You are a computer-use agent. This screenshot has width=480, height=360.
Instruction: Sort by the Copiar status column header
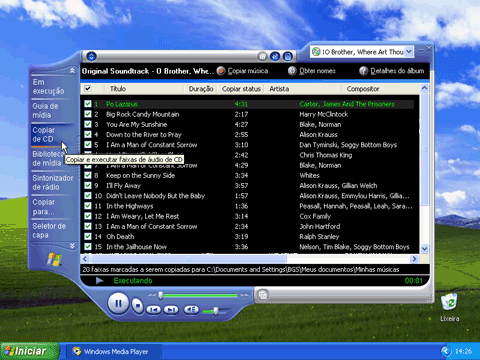[241, 89]
